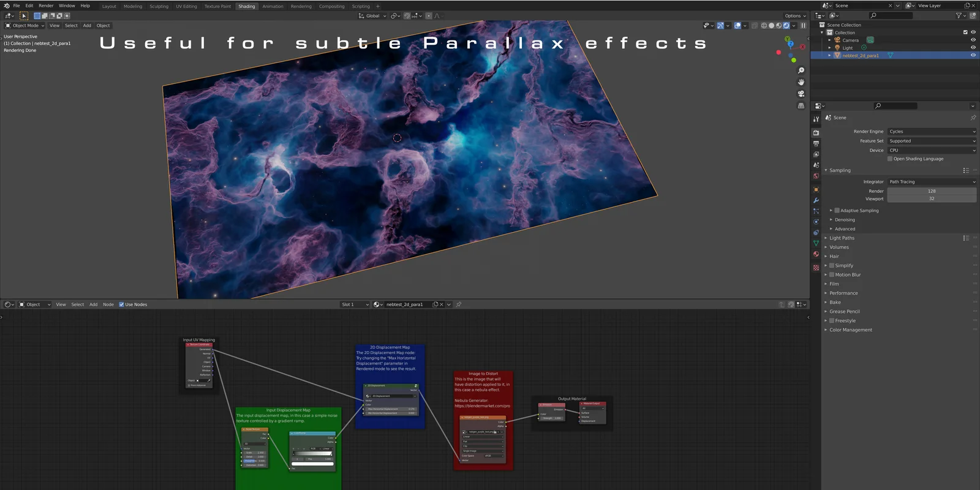Open the Render Engine Cycles dropdown
This screenshot has height=490, width=980.
(x=932, y=132)
